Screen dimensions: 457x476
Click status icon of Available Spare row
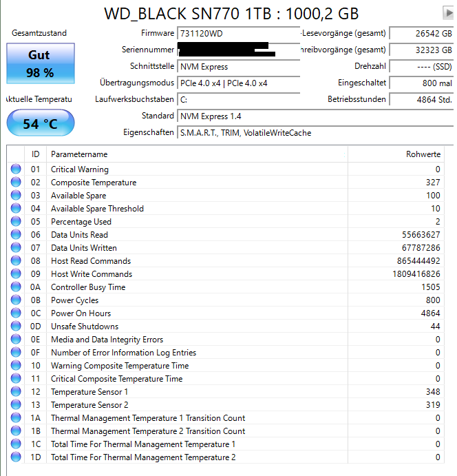pos(16,195)
